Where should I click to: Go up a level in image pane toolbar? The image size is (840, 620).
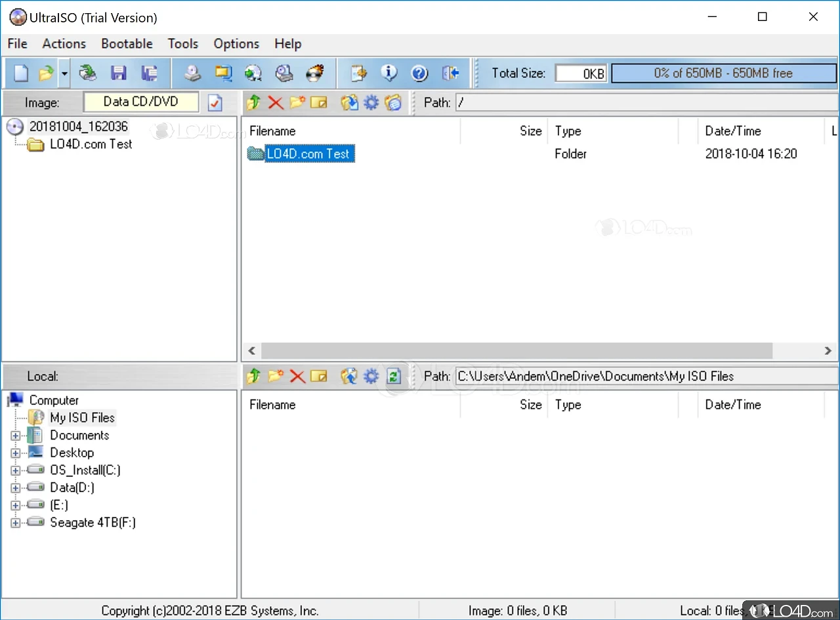(x=253, y=102)
